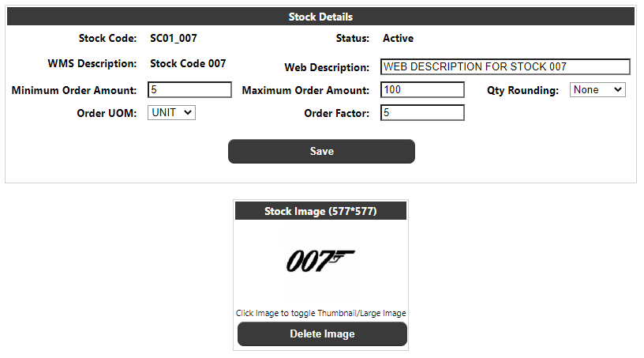Toggle the 007 stock image thumbnail

pos(320,262)
